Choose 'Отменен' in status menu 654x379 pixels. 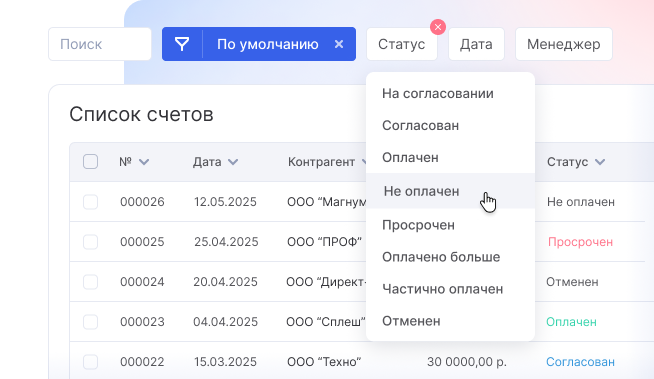click(x=450, y=321)
